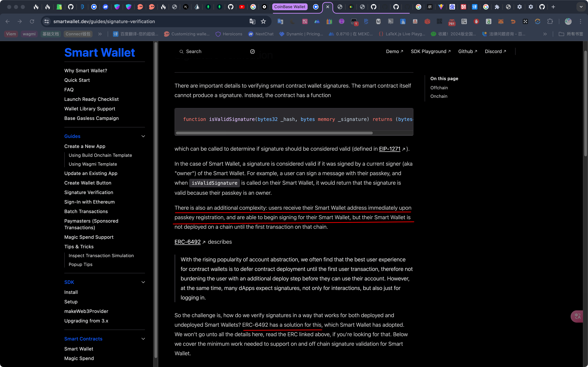Click the search magnifier icon
This screenshot has height=367, width=588.
(181, 52)
